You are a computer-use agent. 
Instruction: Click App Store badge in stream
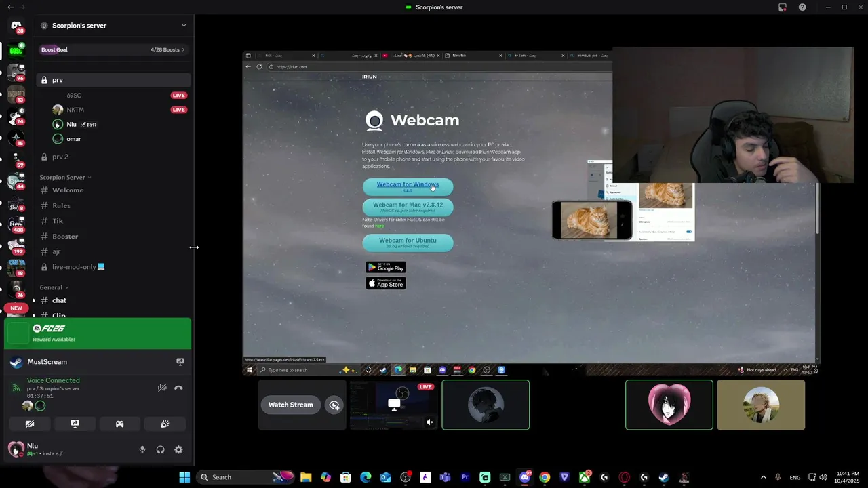coord(386,283)
